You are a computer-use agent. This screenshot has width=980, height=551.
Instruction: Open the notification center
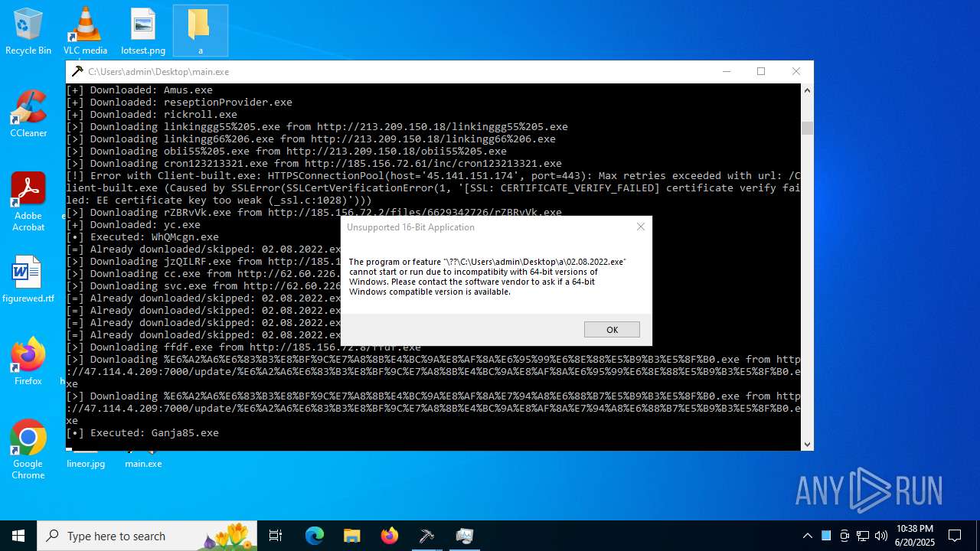click(x=955, y=536)
